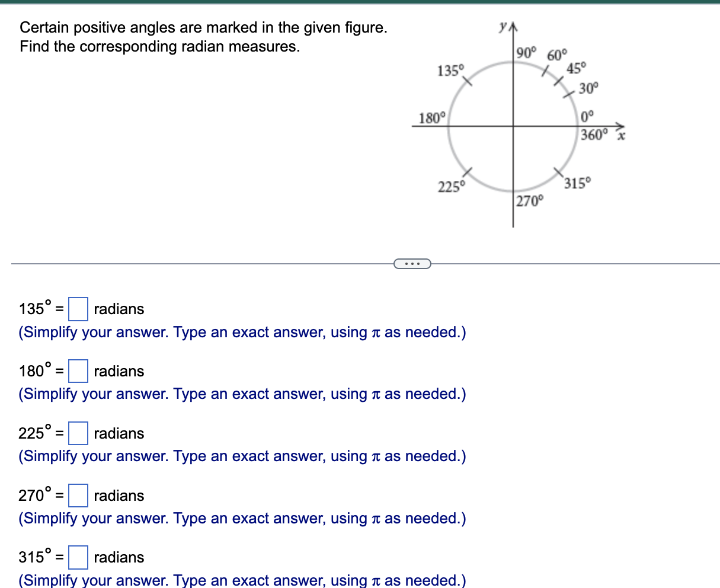Select the answer box for 225 degrees
Viewport: 720px width, 588px height.
click(78, 433)
